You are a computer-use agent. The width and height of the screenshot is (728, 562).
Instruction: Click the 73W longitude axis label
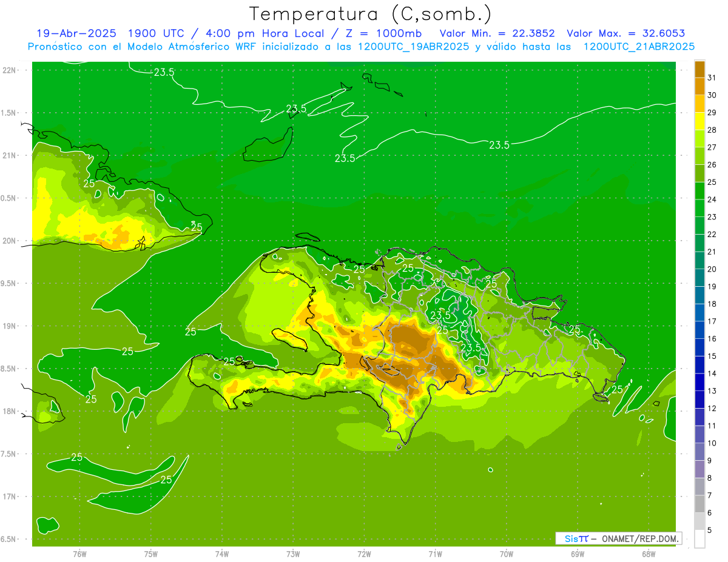[293, 554]
